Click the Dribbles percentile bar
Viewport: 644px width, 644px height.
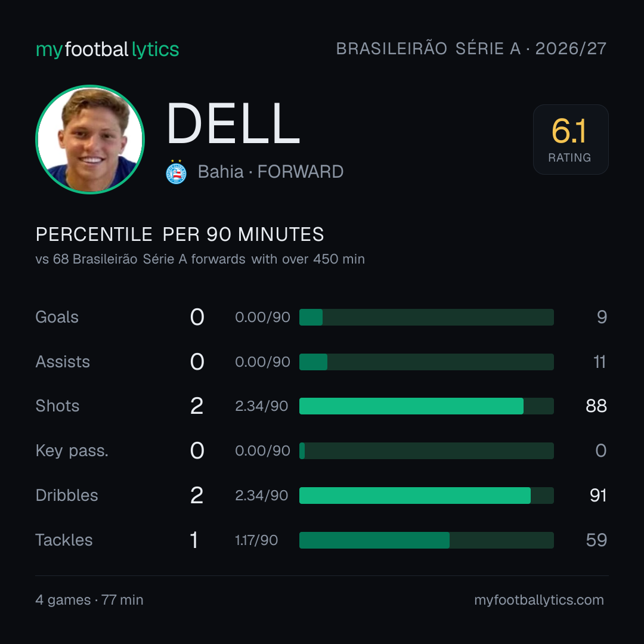[426, 496]
